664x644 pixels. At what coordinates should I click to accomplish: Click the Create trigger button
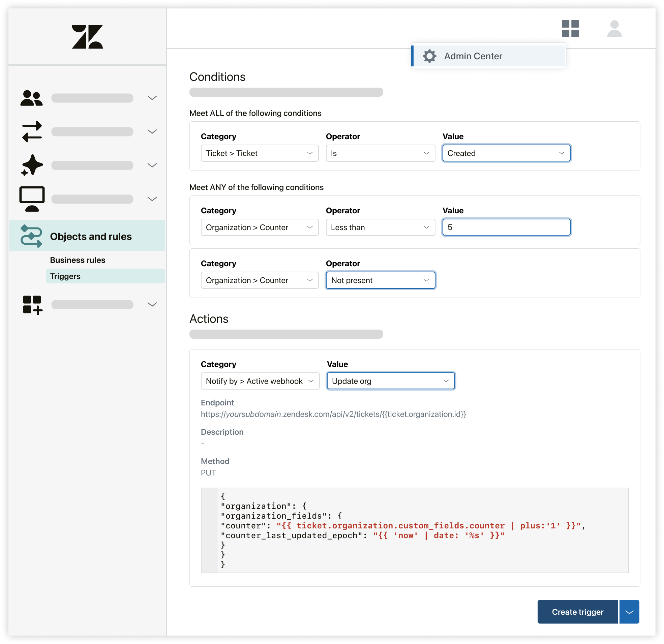[x=577, y=612]
